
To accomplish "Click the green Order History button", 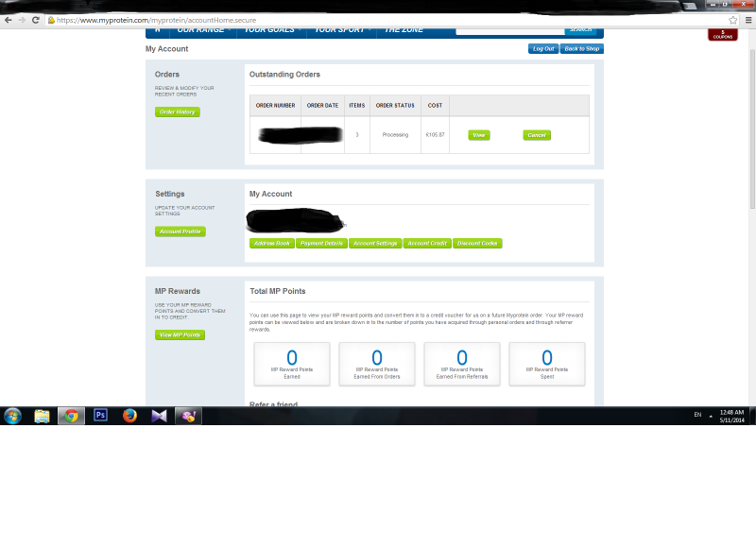I will click(x=178, y=112).
